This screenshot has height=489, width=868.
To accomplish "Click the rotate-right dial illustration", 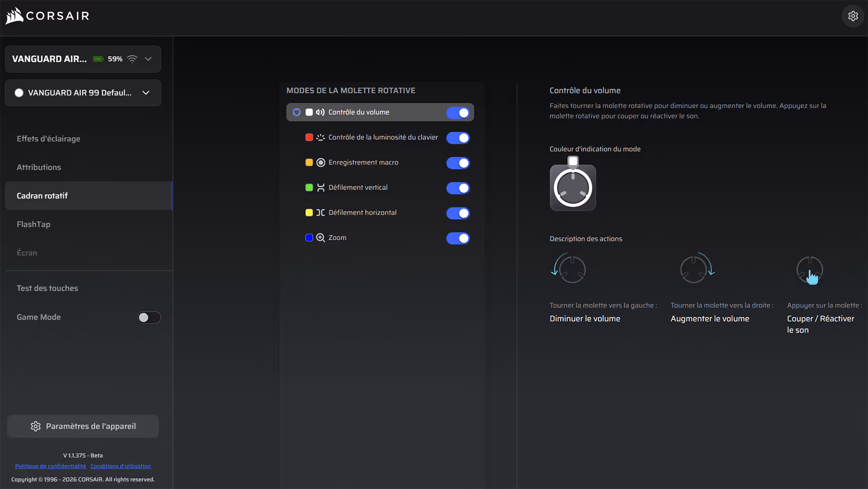I will [x=697, y=268].
